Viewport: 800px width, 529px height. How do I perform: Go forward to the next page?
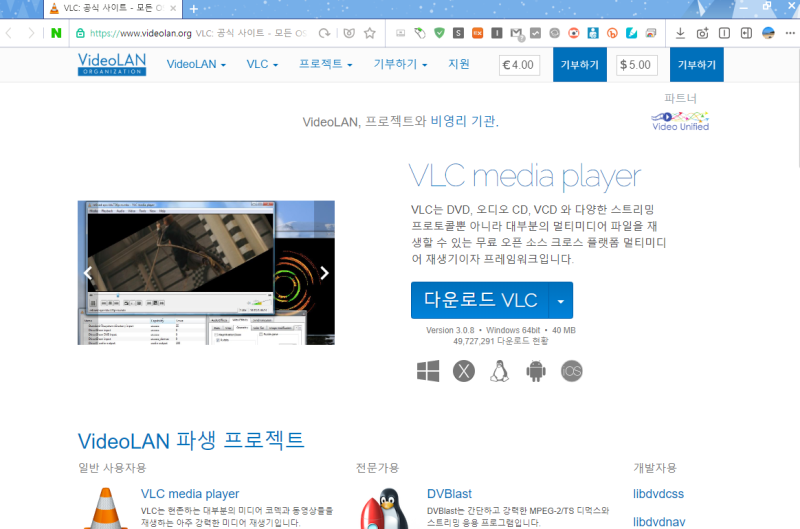pos(31,33)
